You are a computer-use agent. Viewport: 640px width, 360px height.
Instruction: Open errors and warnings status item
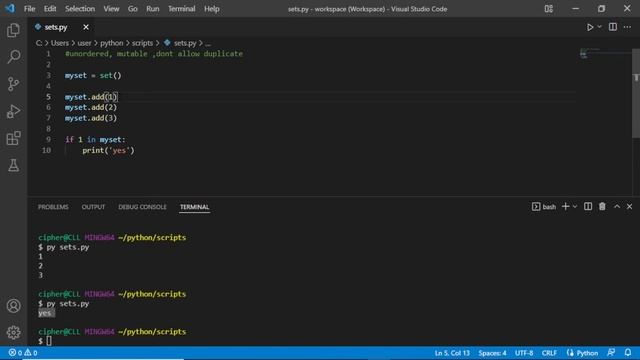click(23, 353)
